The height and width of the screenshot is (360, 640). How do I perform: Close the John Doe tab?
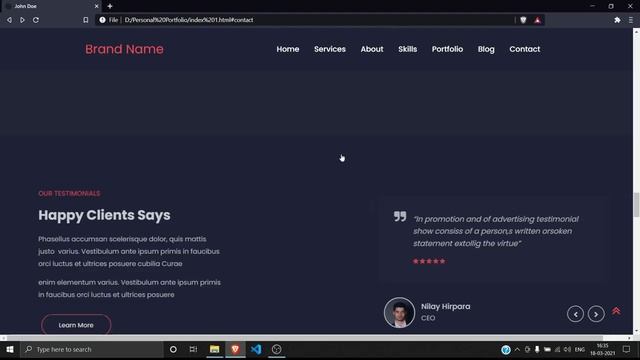click(96, 6)
